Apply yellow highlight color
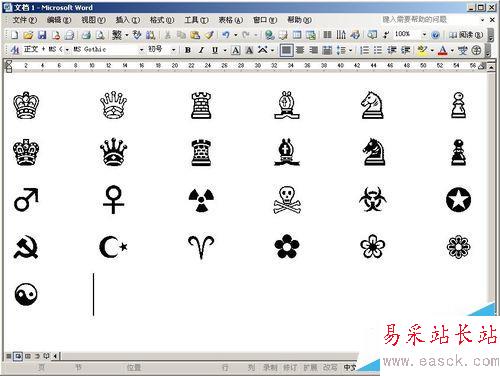Viewport: 500px width, 376px height. (422, 50)
